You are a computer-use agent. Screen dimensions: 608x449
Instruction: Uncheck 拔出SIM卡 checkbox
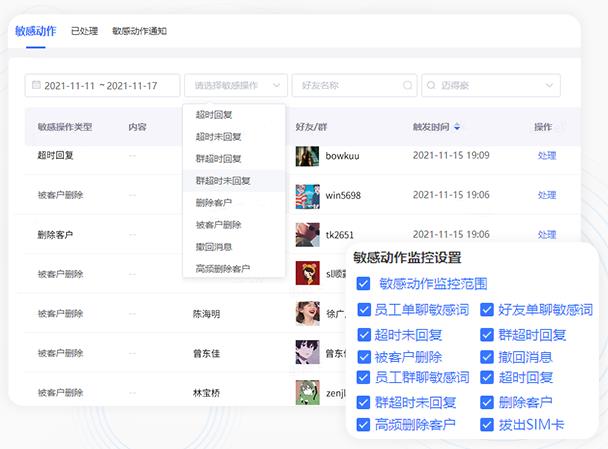pos(487,425)
